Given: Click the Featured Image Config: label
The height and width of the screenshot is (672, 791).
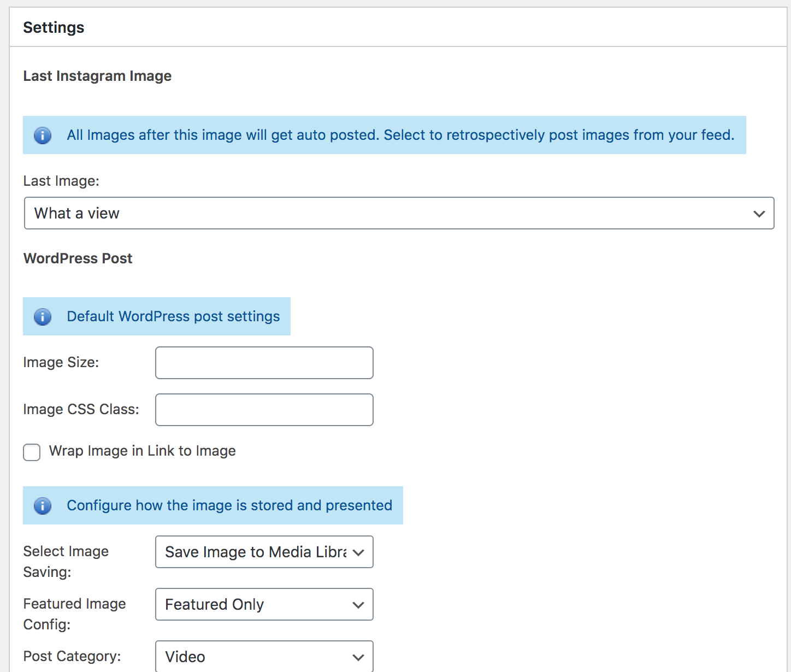Looking at the screenshot, I should 75,614.
